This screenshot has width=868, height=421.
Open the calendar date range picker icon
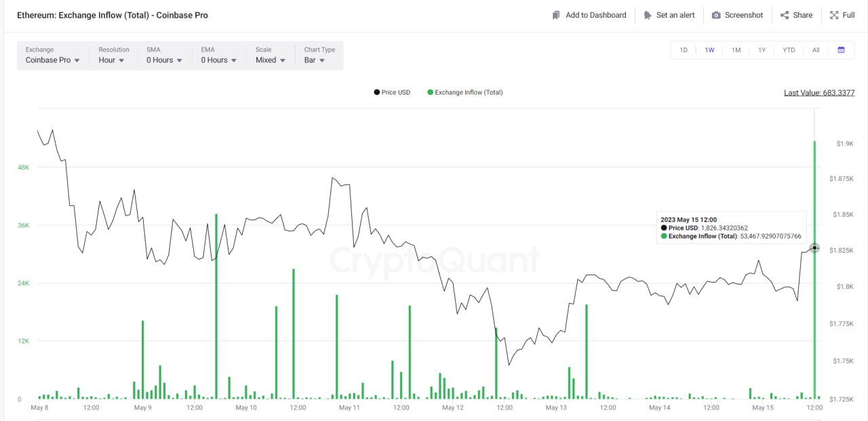click(841, 50)
